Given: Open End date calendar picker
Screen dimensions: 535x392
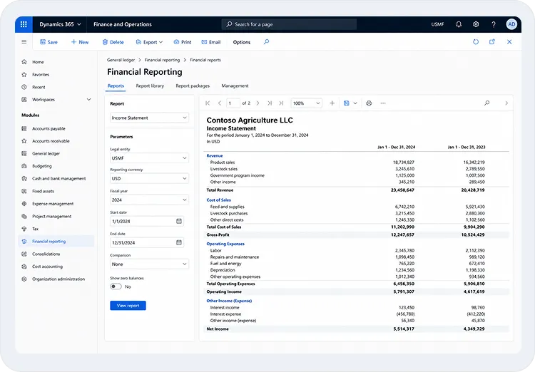Looking at the screenshot, I should coord(179,242).
